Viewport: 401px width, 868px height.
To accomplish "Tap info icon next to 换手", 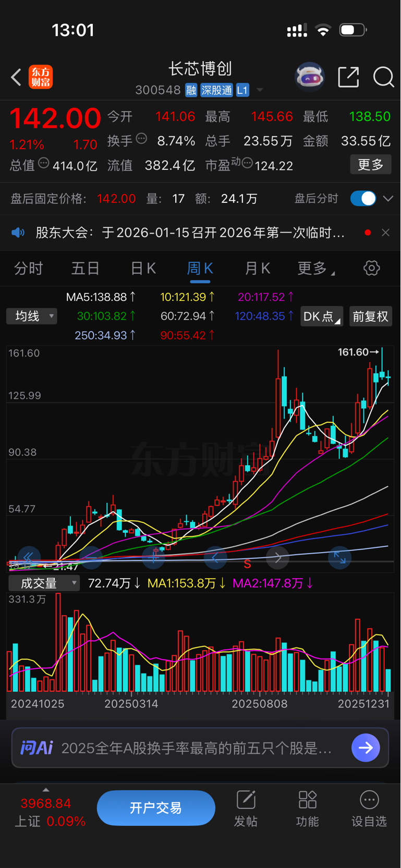I will (141, 139).
